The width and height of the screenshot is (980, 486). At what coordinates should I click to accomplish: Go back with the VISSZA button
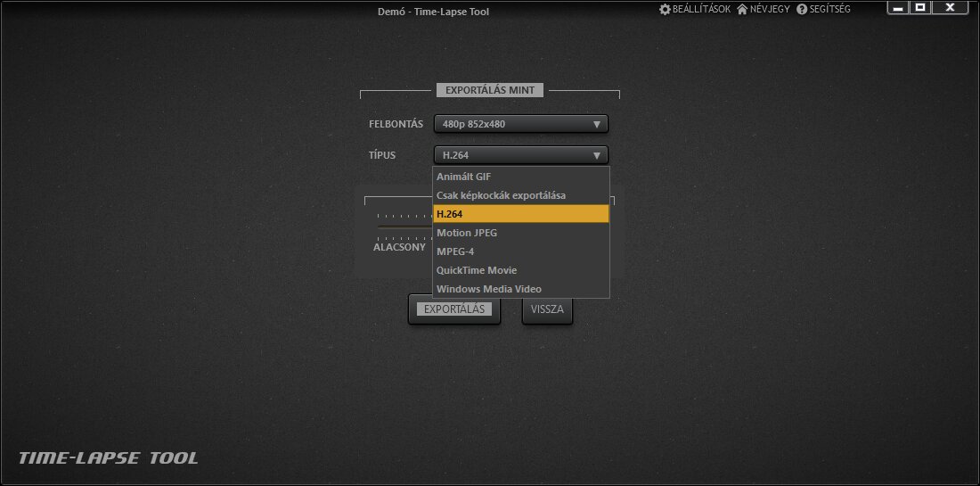(x=547, y=309)
